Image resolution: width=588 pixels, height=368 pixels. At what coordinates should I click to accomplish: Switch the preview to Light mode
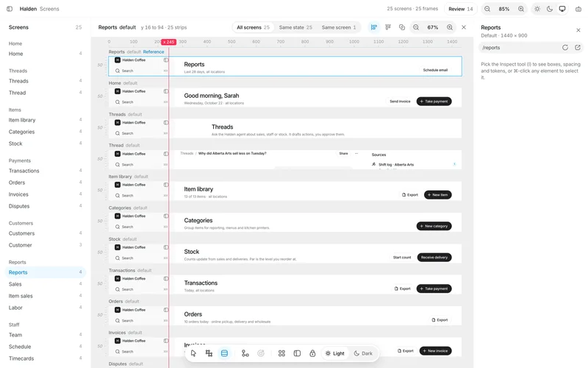click(335, 353)
